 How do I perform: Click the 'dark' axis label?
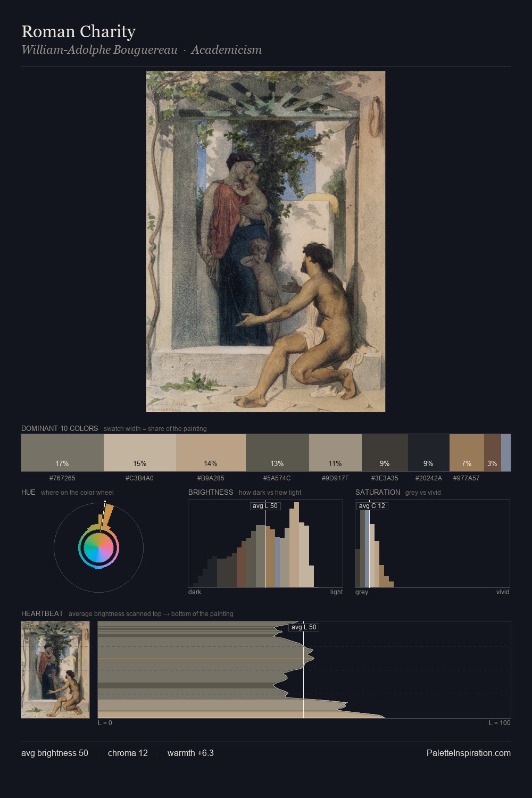[x=195, y=592]
